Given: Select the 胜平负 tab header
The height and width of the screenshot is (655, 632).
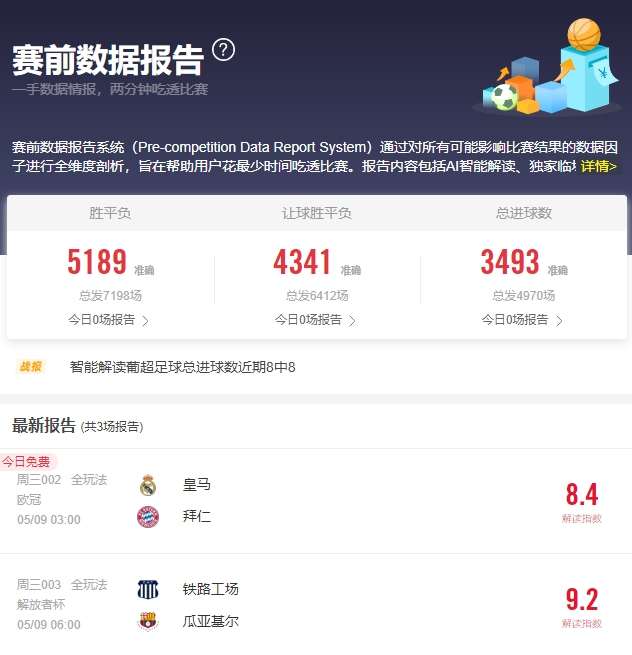Looking at the screenshot, I should pyautogui.click(x=110, y=213).
